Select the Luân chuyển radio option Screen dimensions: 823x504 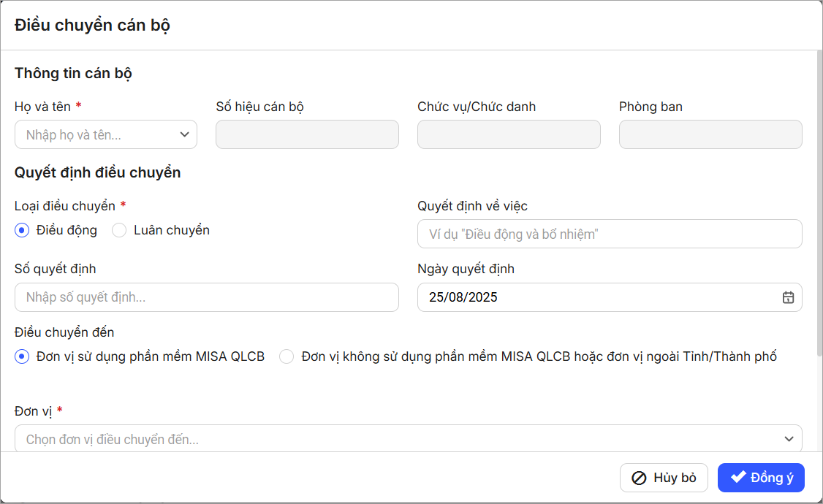click(119, 230)
